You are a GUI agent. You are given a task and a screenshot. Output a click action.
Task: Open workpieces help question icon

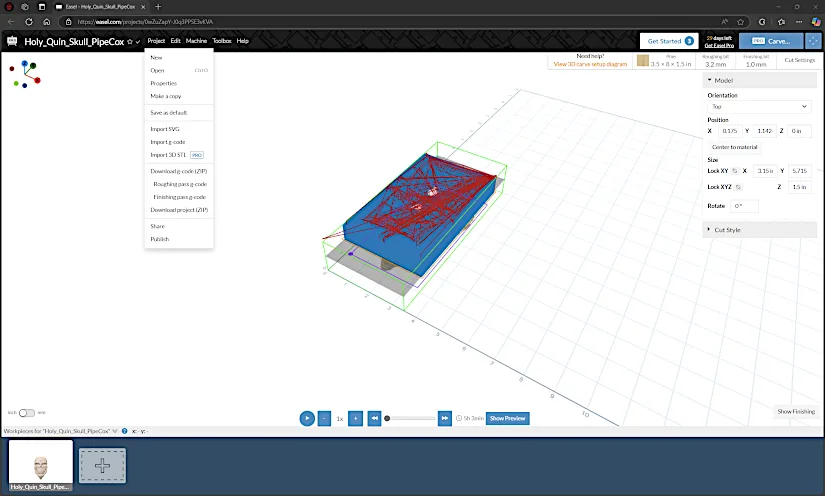(x=125, y=431)
